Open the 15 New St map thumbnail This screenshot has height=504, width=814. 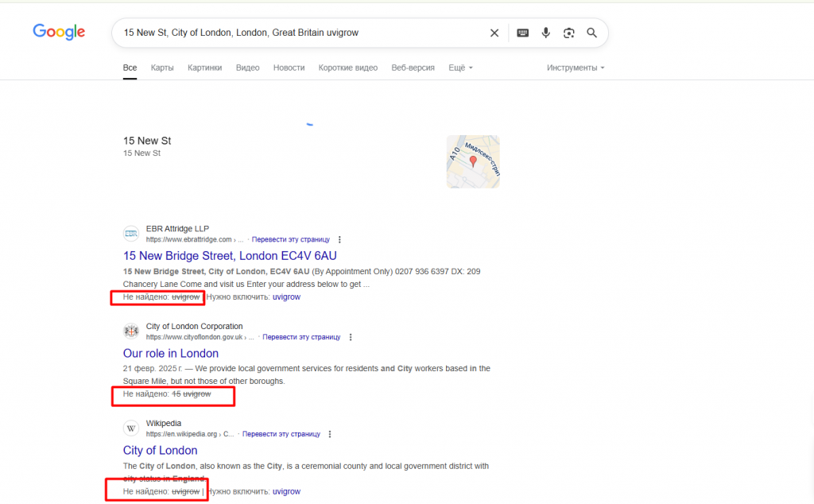pyautogui.click(x=473, y=161)
